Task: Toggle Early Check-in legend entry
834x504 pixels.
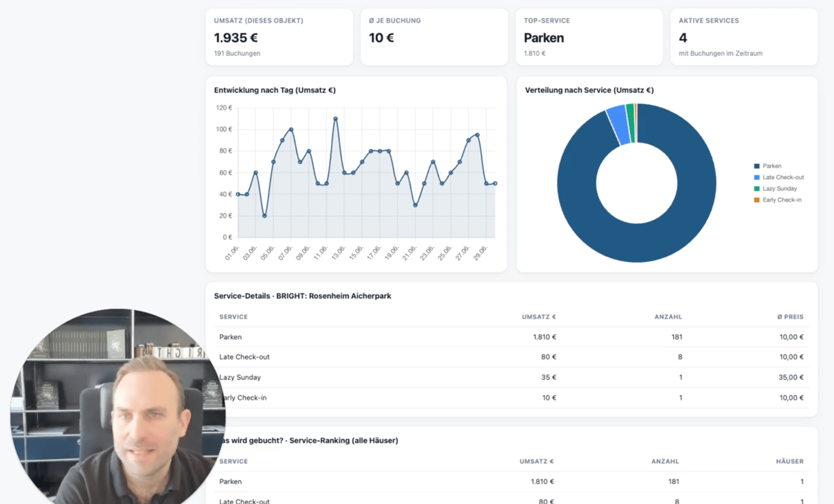Action: point(778,200)
